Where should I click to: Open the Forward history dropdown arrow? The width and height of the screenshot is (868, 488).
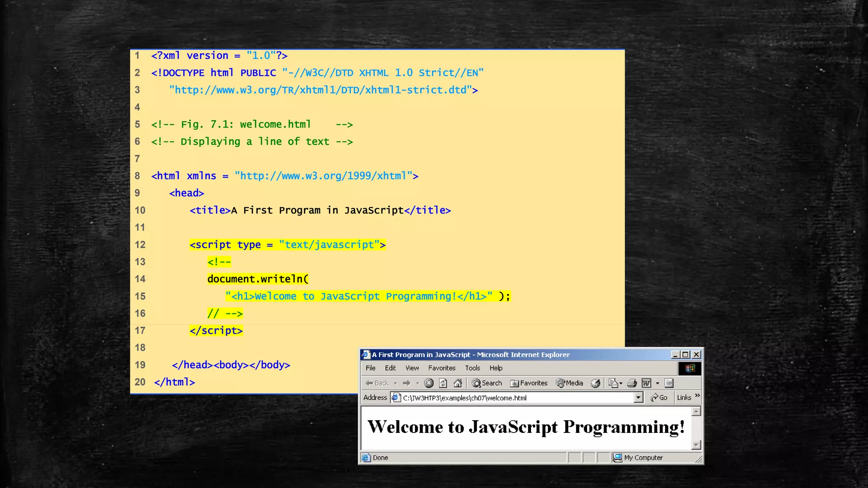point(417,383)
